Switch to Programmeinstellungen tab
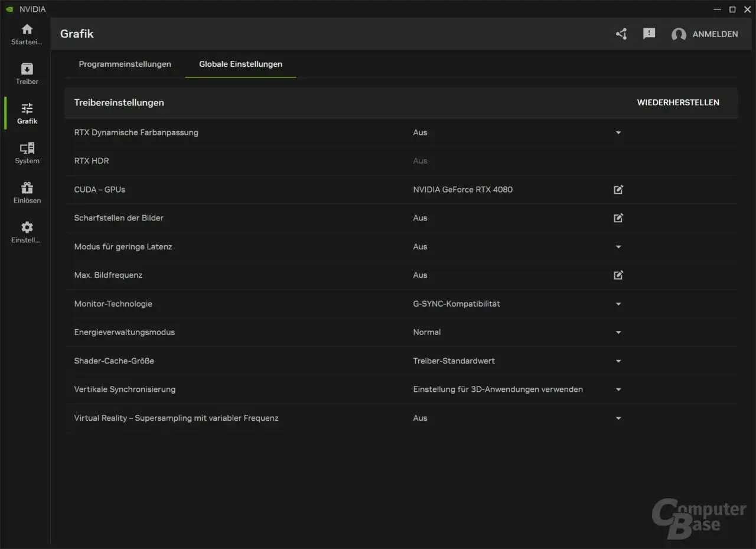 coord(125,64)
